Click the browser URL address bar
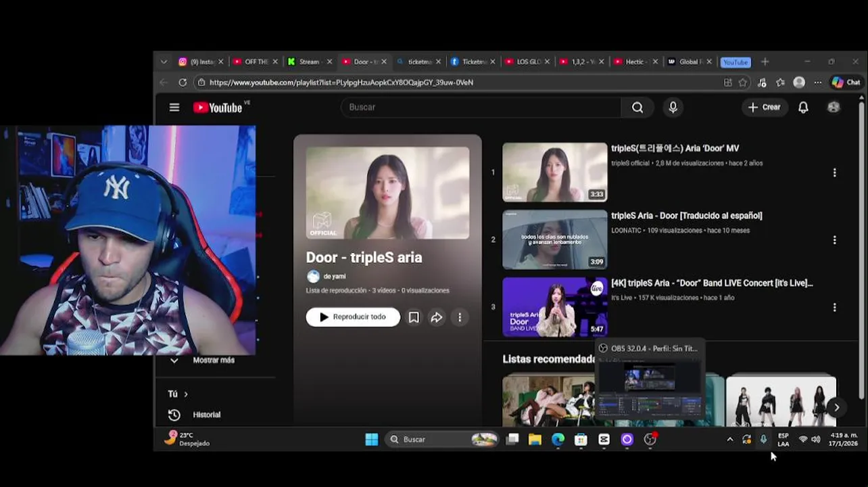Screen dimensions: 868x487 (460, 83)
